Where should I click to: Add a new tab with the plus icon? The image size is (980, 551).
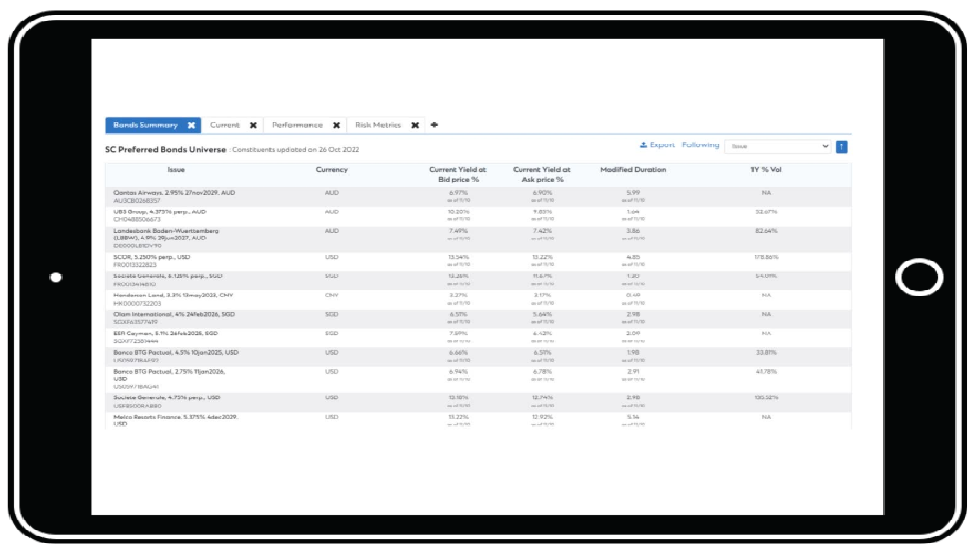click(434, 125)
